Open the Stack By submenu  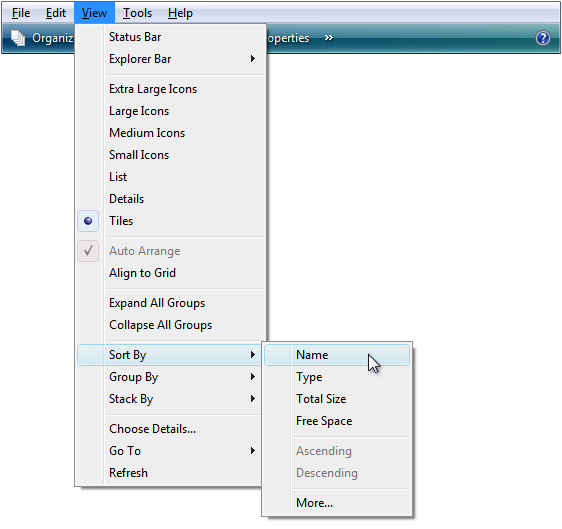point(169,399)
